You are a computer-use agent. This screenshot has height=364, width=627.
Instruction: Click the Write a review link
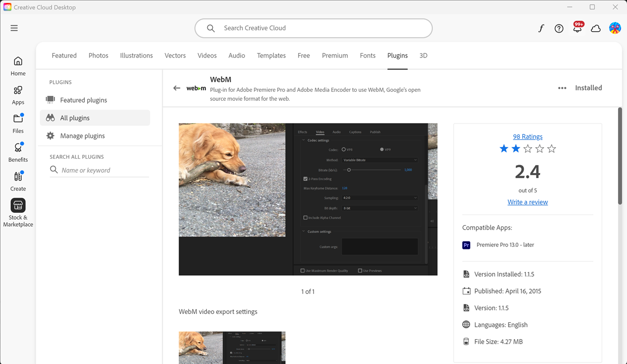pyautogui.click(x=527, y=202)
